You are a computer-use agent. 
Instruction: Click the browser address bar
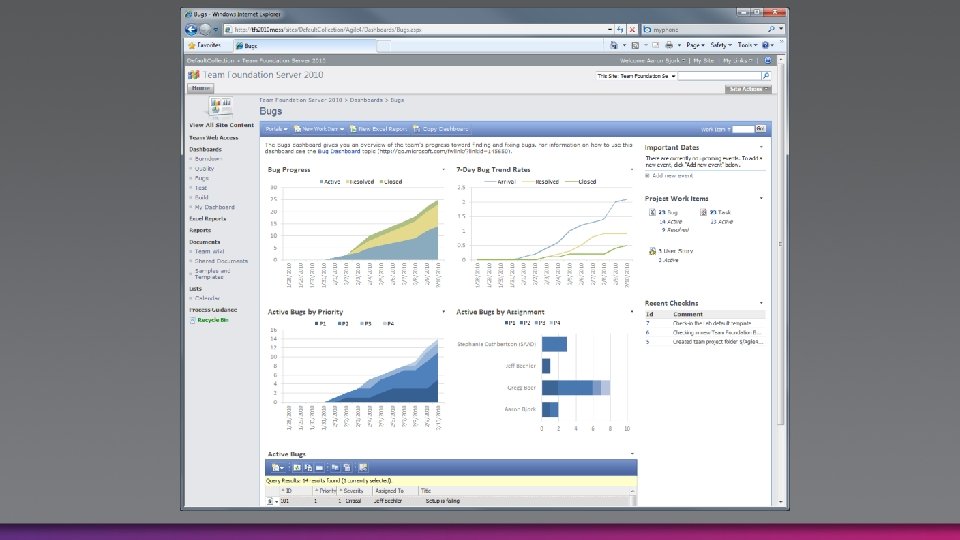click(x=419, y=29)
